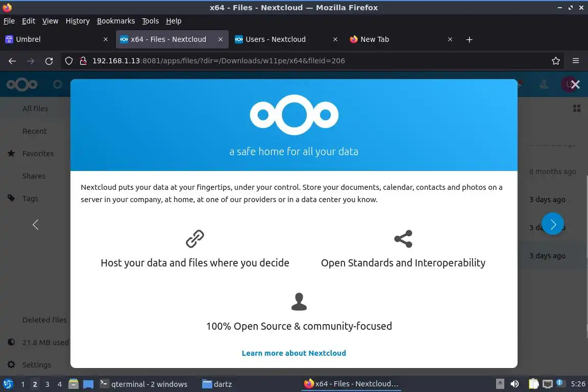Focus the URL address bar
The height and width of the screenshot is (392, 588).
311,61
